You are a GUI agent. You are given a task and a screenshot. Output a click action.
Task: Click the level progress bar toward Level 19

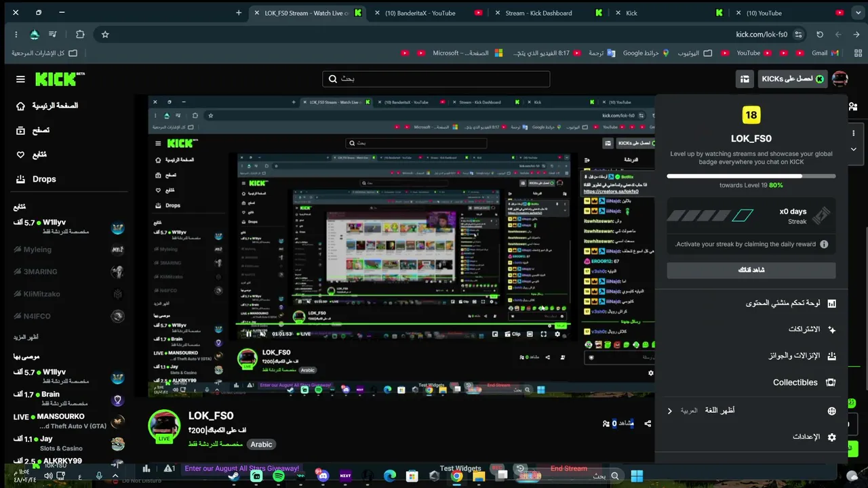click(751, 176)
